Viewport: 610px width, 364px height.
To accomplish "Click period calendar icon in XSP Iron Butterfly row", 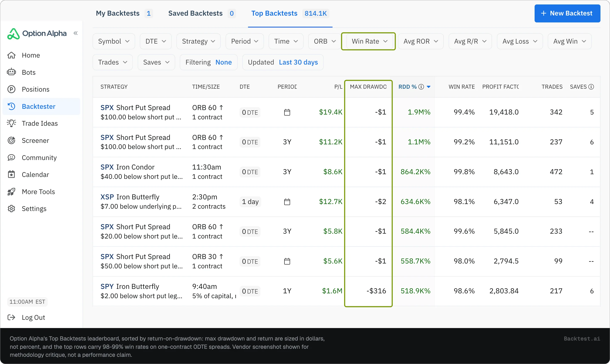I will (x=287, y=202).
